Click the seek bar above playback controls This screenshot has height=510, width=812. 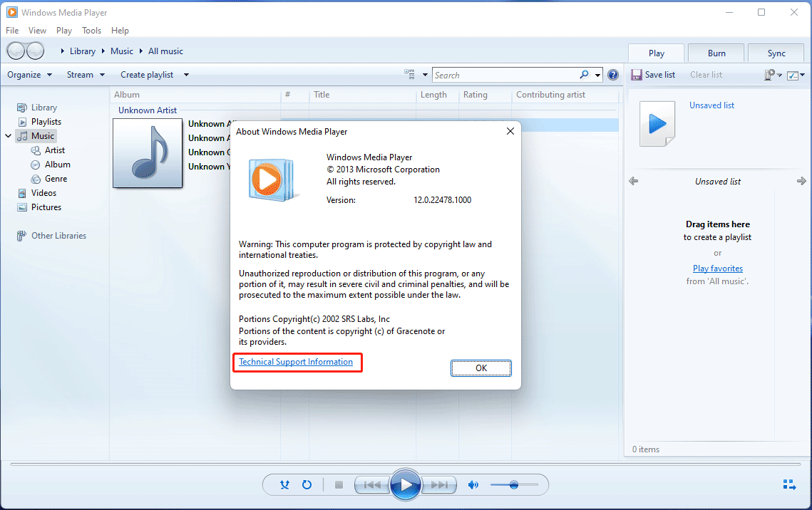[x=406, y=464]
